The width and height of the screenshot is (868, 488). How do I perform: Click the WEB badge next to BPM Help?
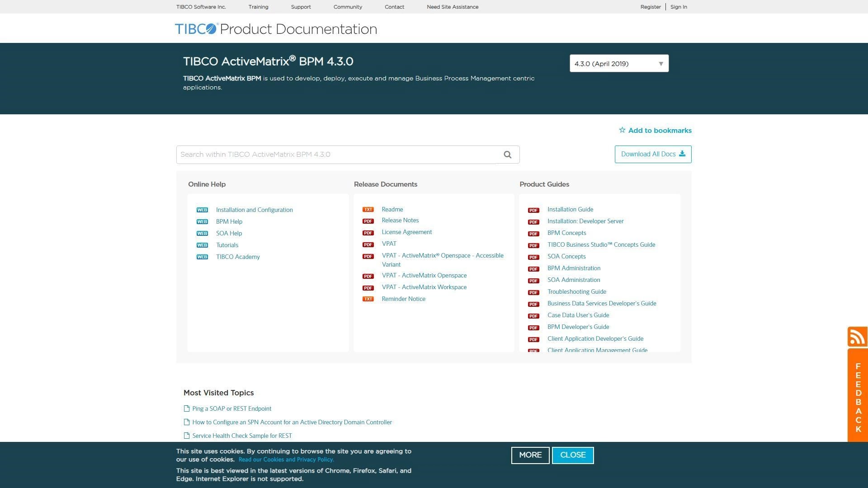(202, 222)
